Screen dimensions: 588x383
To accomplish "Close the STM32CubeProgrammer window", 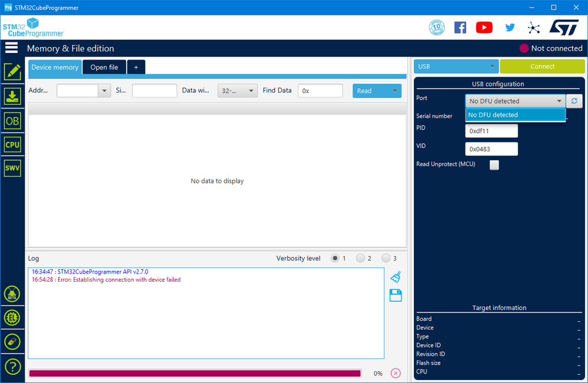I will click(x=576, y=8).
